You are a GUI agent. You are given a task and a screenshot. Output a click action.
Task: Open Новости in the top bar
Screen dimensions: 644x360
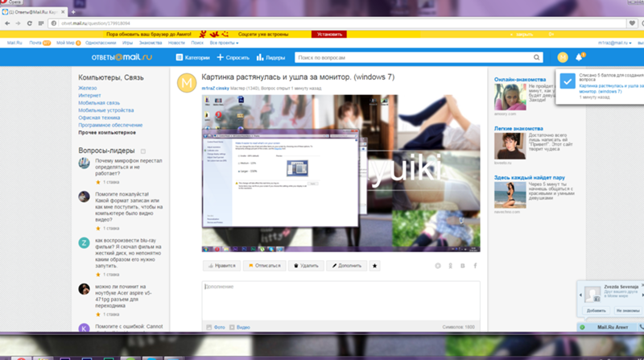[x=176, y=43]
